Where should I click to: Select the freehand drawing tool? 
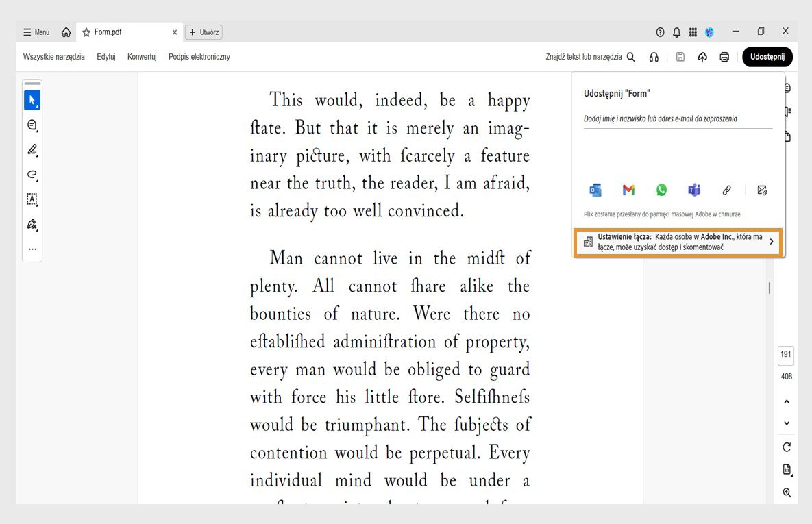point(32,175)
